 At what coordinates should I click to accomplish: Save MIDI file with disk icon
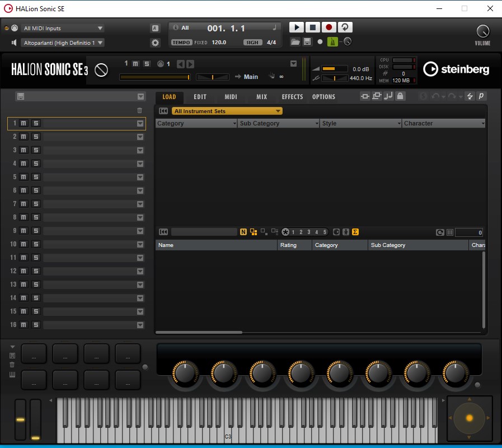pos(307,41)
